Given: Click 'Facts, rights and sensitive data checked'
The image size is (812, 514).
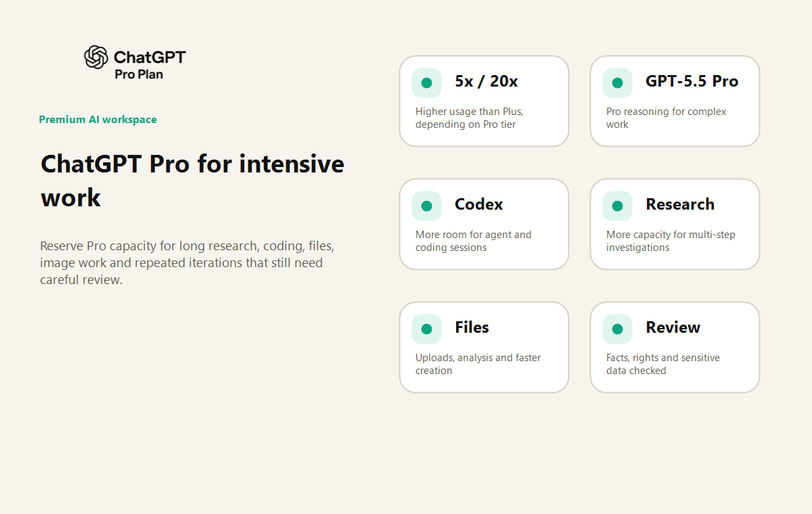Looking at the screenshot, I should (663, 364).
